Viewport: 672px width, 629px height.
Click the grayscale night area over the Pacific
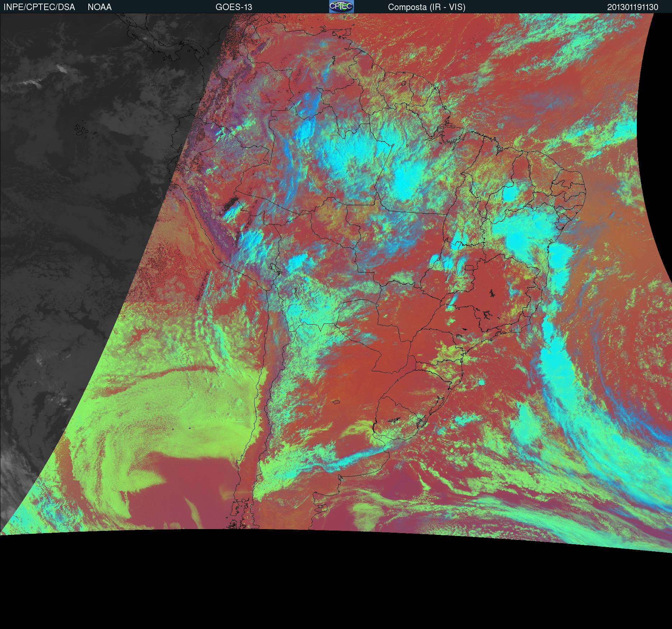(x=72, y=216)
